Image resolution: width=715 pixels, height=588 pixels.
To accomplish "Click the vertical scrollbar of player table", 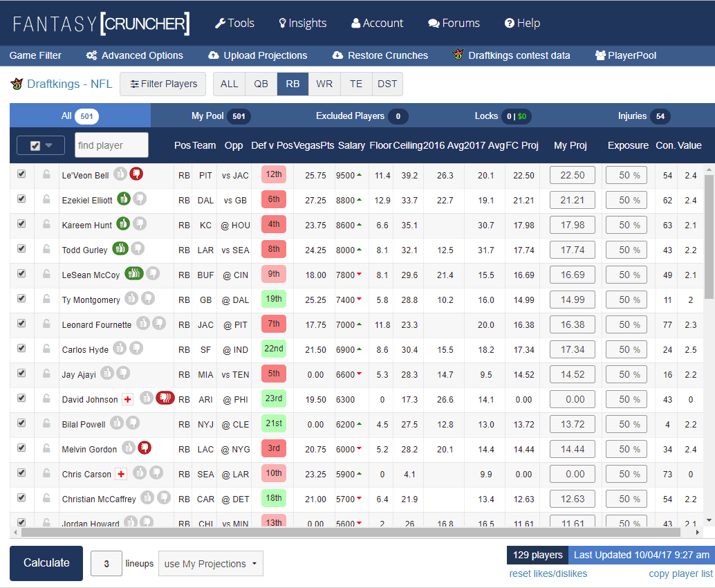I will [x=709, y=237].
